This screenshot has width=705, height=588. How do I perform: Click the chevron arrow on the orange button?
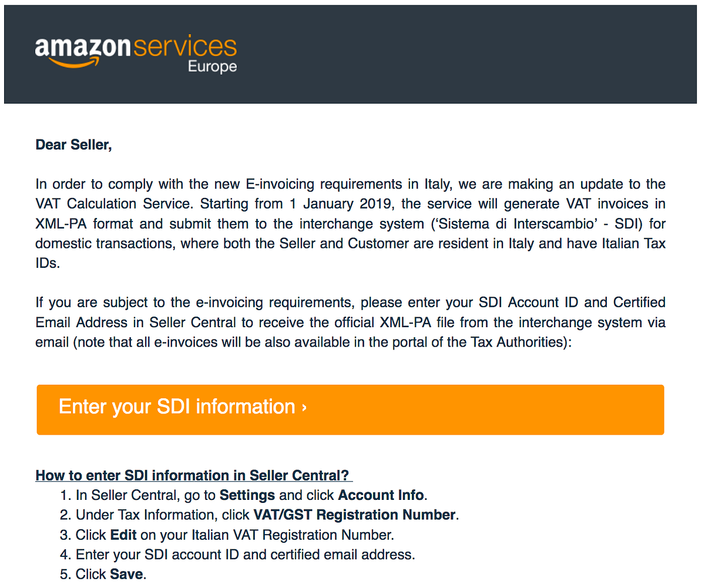304,407
